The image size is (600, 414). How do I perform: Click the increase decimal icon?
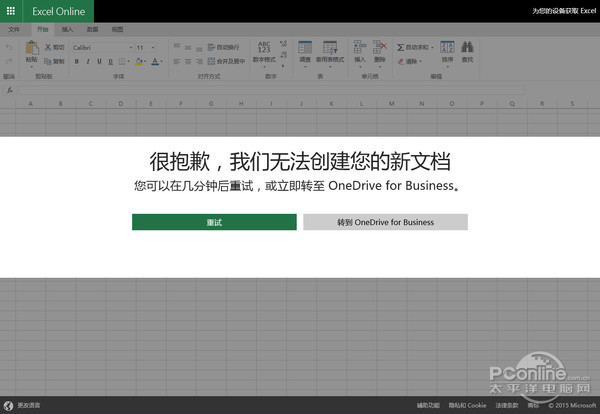283,44
